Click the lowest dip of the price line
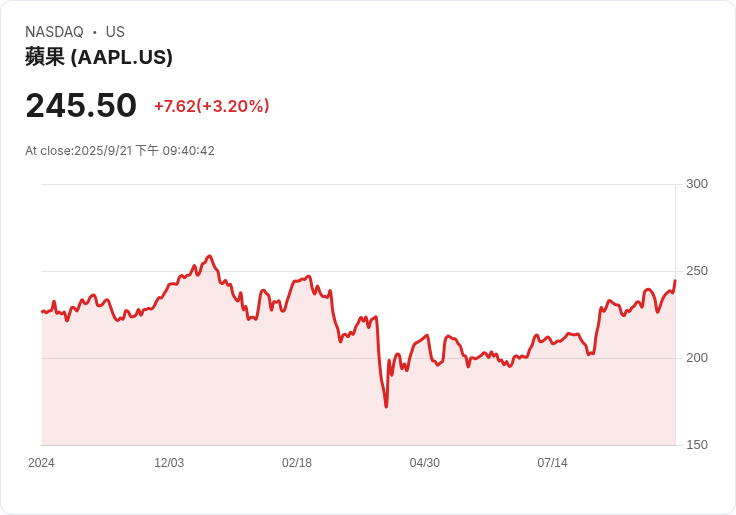The width and height of the screenshot is (736, 515). click(x=386, y=406)
